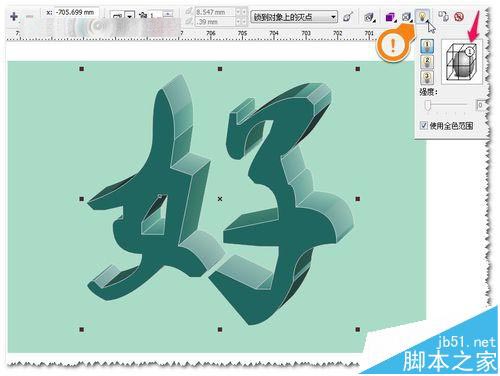Click the bottom-left selection handle
Image resolution: width=500 pixels, height=376 pixels.
(82, 330)
